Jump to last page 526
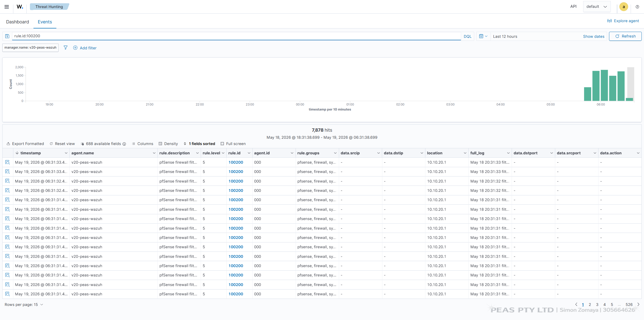The image size is (644, 320). coord(629,305)
